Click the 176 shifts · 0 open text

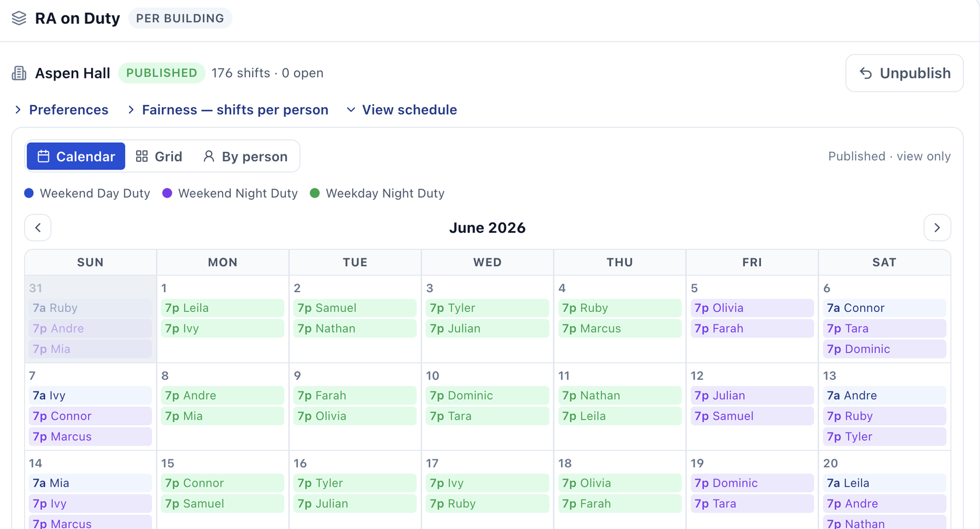[267, 73]
